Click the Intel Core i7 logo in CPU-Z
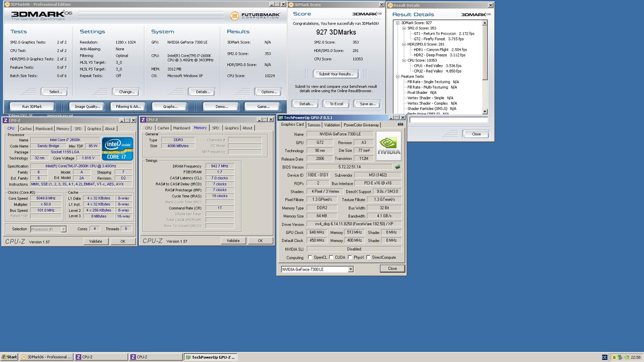The image size is (644, 362). pyautogui.click(x=117, y=149)
